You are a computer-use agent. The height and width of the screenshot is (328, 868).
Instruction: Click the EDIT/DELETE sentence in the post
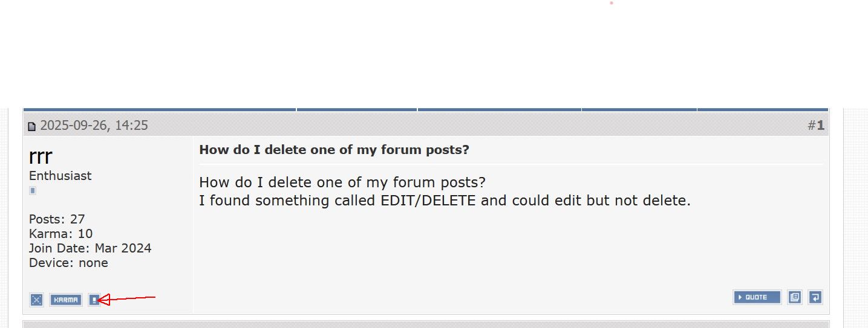445,201
